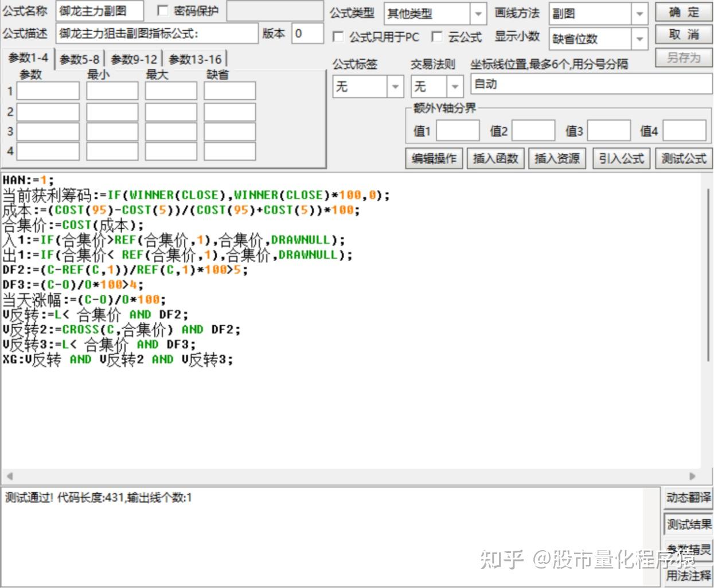Click 插入资源 to insert a resource

(557, 158)
